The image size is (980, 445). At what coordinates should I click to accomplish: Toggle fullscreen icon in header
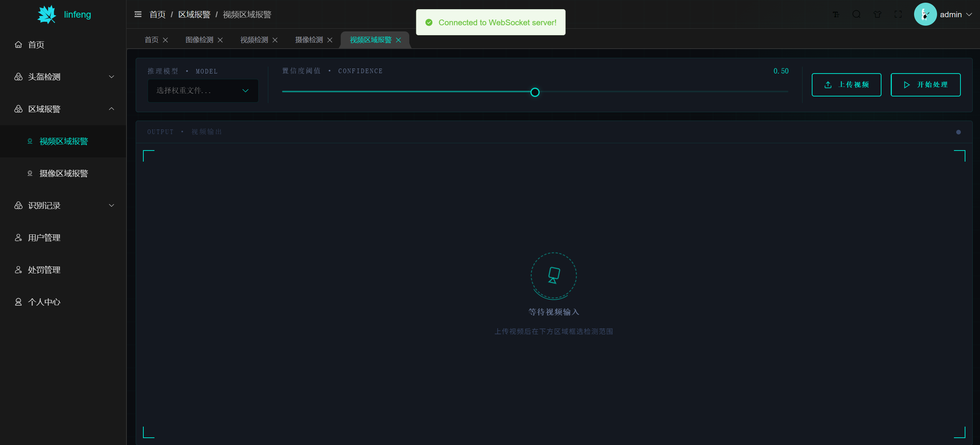[898, 15]
